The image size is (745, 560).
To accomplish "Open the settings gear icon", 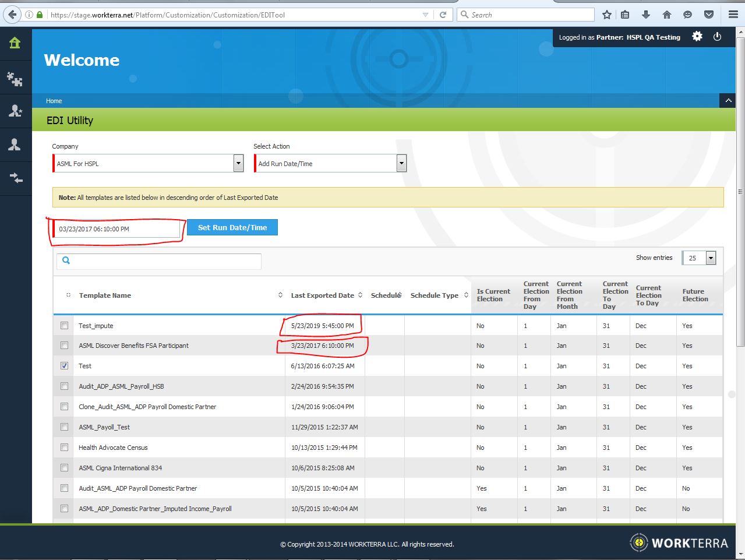I will coord(697,37).
